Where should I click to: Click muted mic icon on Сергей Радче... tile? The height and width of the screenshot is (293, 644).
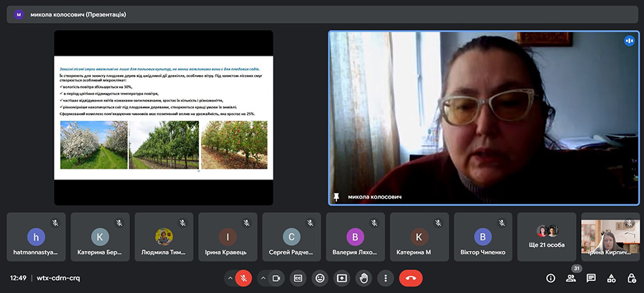pos(311,223)
